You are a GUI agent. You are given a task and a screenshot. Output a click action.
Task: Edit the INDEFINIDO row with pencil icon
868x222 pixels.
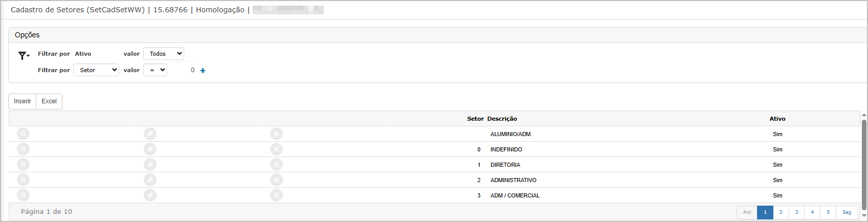(x=150, y=149)
